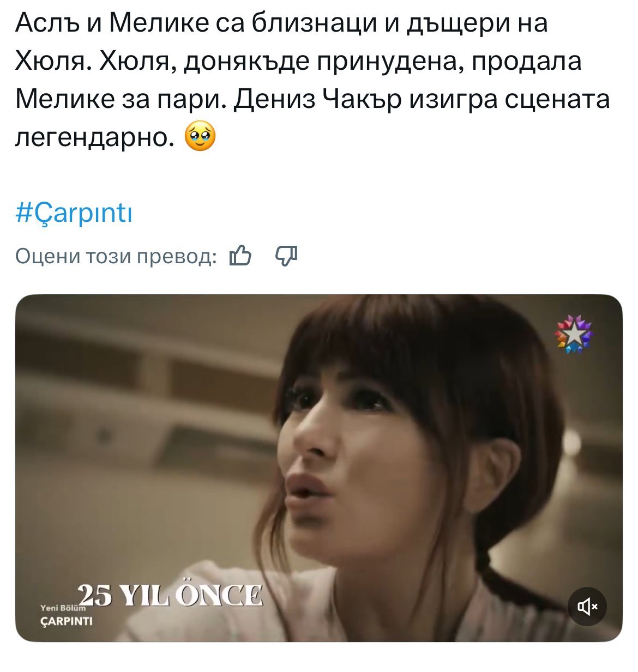Screen dimensions: 638x672
Task: Open the #Çarpıntı hashtag
Action: [x=74, y=213]
